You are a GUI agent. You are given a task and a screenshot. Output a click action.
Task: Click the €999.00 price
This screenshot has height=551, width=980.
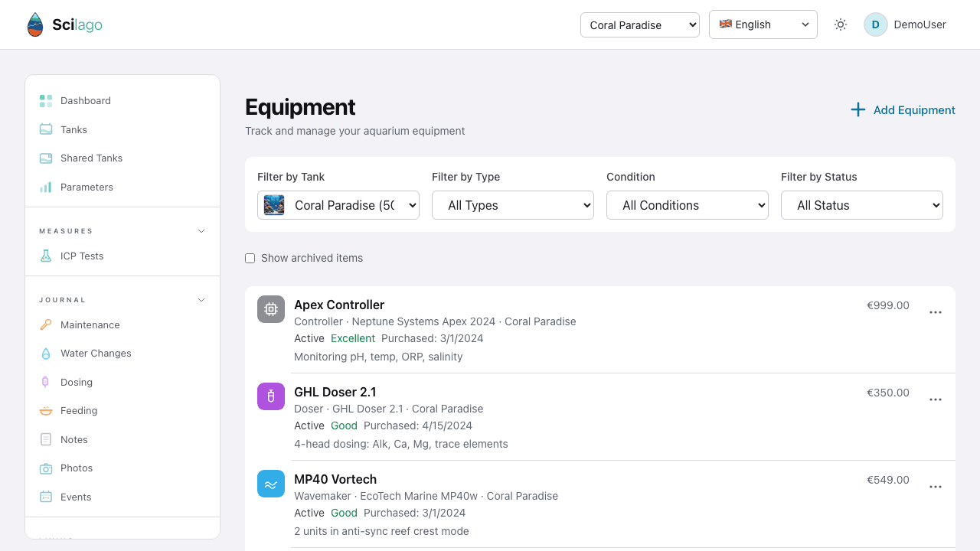[x=888, y=305]
